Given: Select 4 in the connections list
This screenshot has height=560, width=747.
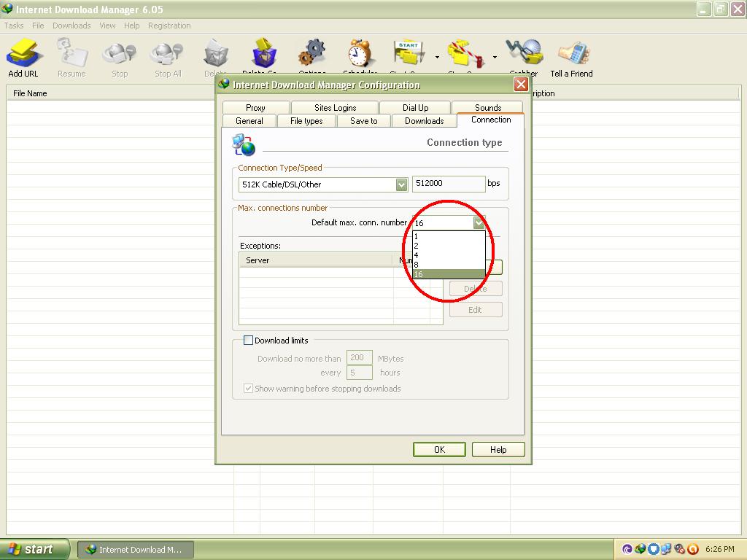Looking at the screenshot, I should tap(449, 255).
